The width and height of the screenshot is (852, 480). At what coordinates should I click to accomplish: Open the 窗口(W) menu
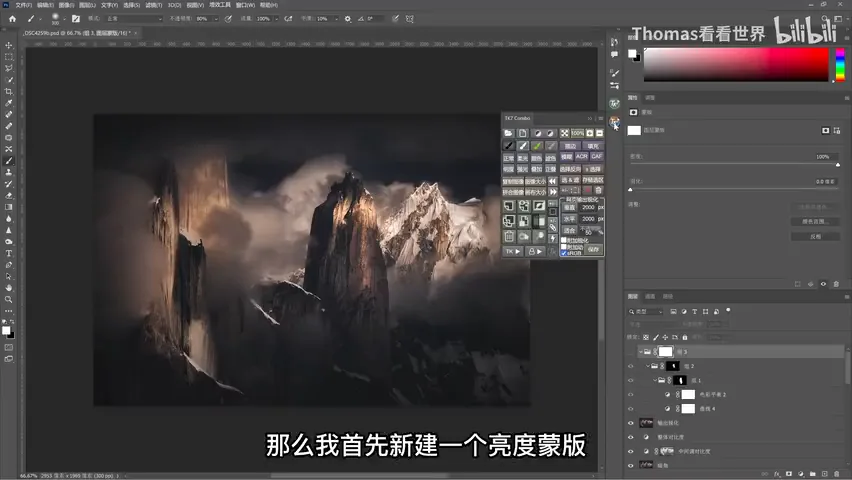tap(245, 5)
